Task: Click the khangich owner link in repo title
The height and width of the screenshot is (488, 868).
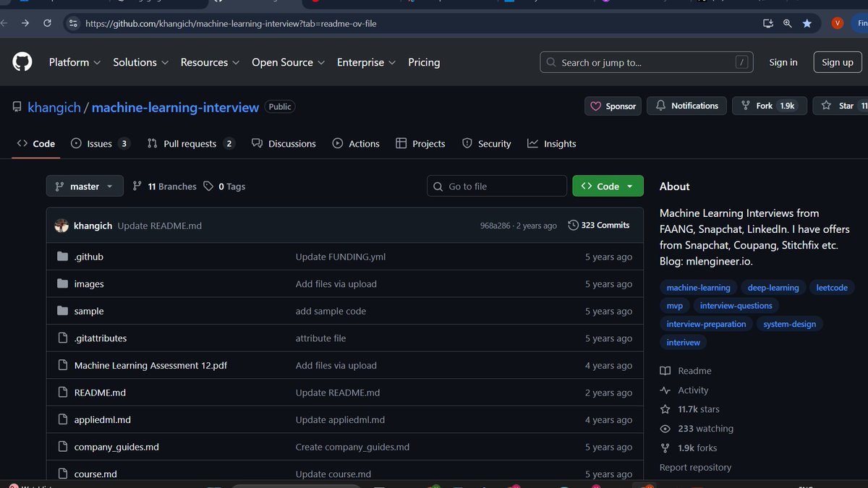Action: (54, 107)
